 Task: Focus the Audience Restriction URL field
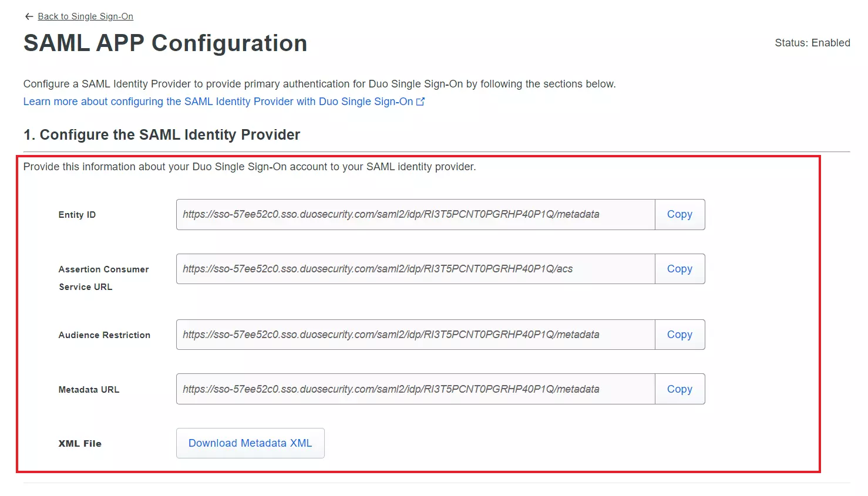(x=415, y=335)
